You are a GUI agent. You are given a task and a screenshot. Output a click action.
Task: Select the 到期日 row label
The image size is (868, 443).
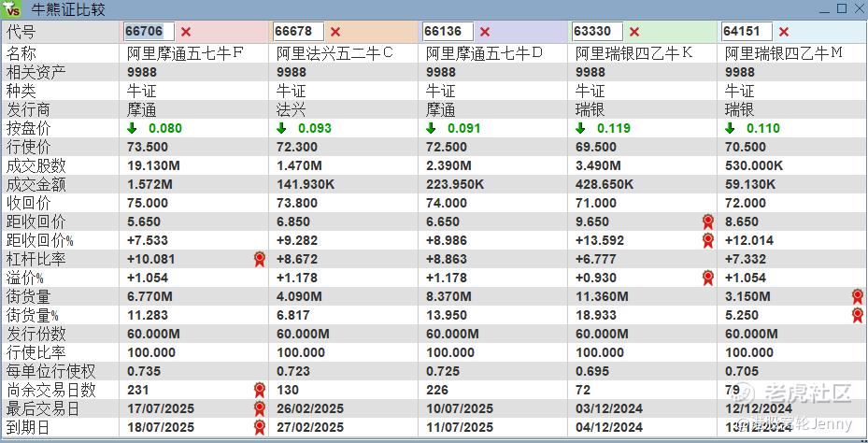pos(28,428)
